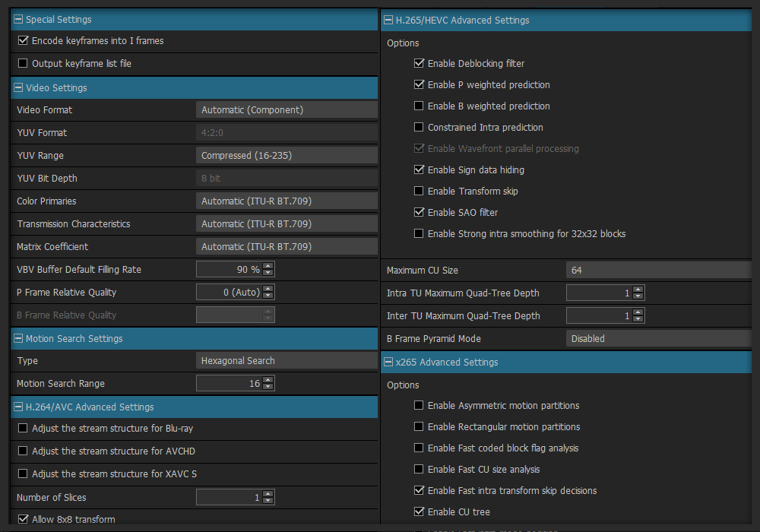Image resolution: width=760 pixels, height=532 pixels.
Task: Decrease Number of Slices
Action: tap(268, 501)
